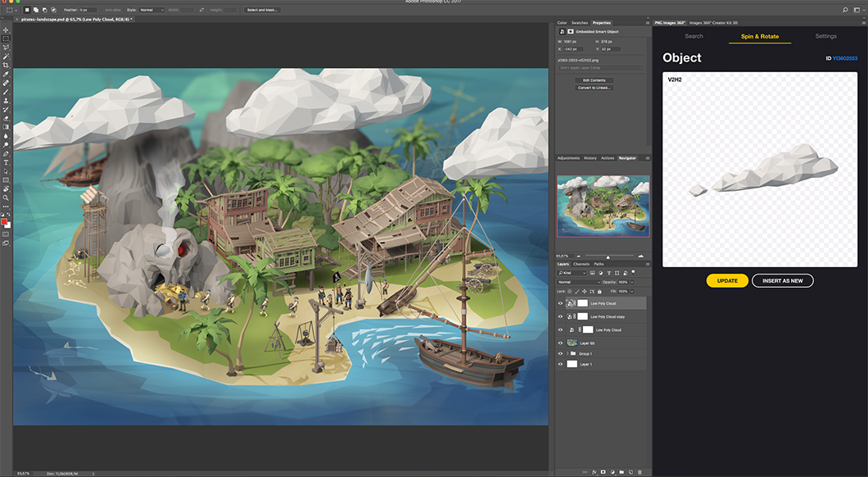Select the Zoom tool

(6, 198)
